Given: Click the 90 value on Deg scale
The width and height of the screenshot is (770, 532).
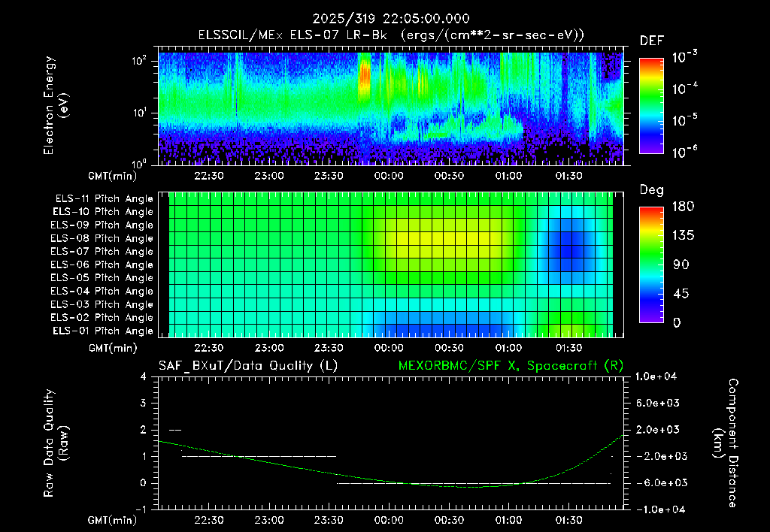Looking at the screenshot, I should point(680,264).
